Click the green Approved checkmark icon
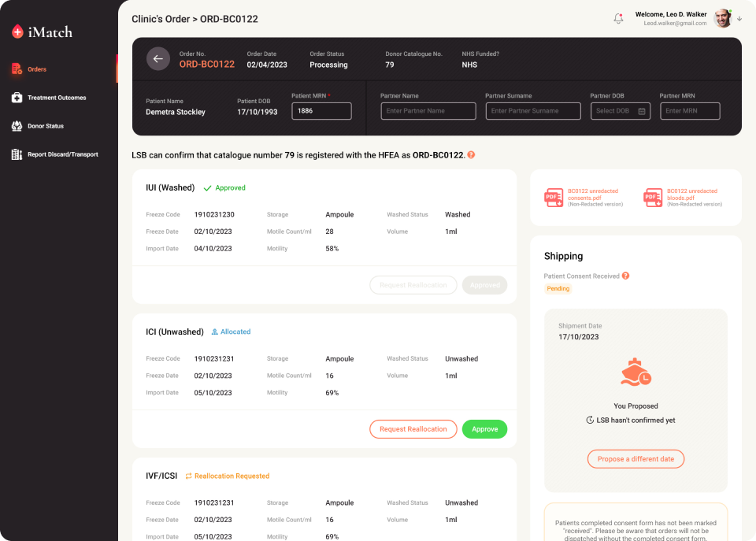Screen dimensions: 756x541 coord(207,188)
